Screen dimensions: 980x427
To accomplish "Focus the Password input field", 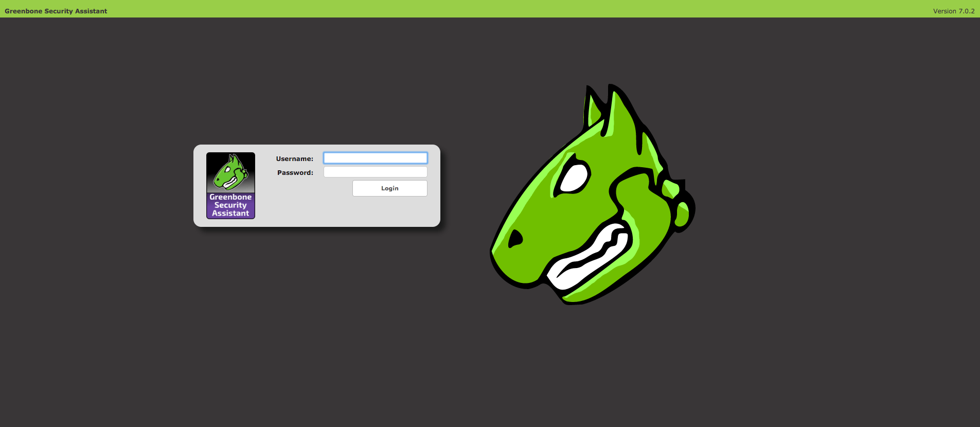I will coord(375,172).
